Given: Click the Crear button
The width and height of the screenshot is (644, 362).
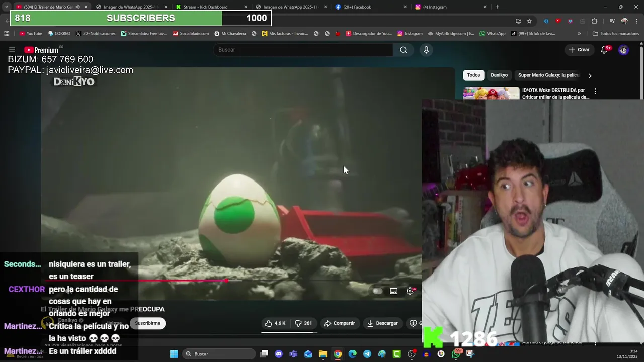Looking at the screenshot, I should (579, 50).
